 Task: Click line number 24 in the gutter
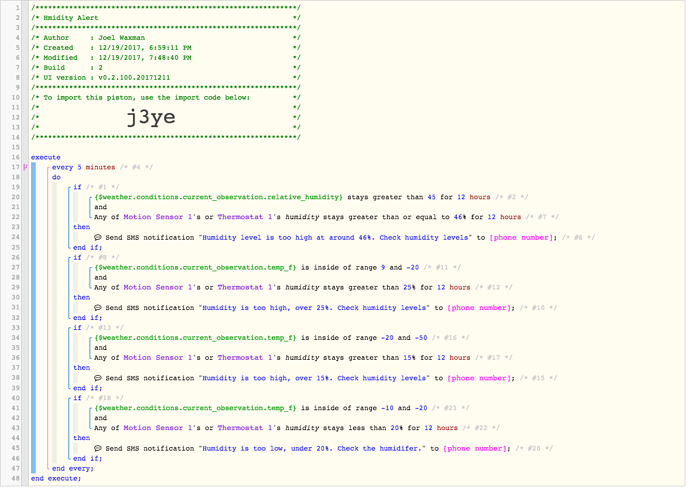click(x=15, y=237)
